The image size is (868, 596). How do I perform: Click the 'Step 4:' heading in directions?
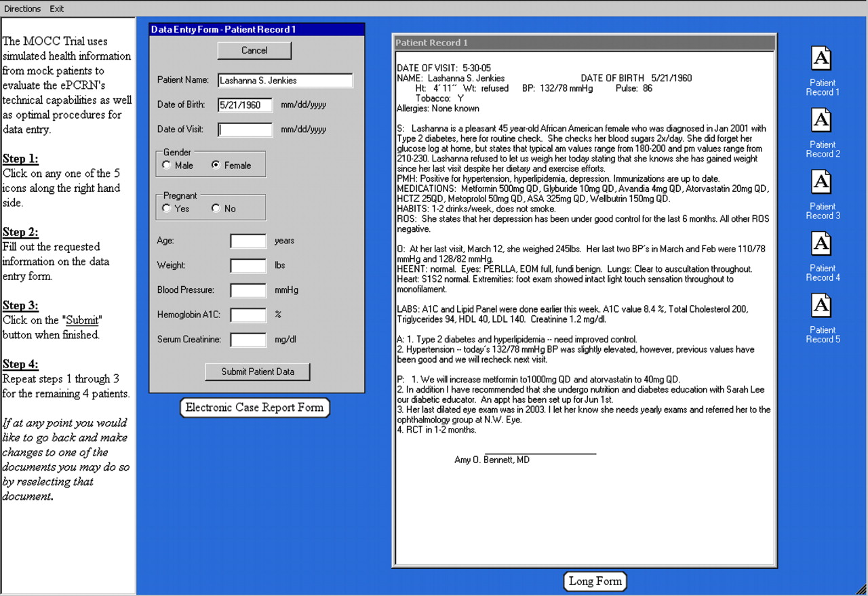coord(20,364)
